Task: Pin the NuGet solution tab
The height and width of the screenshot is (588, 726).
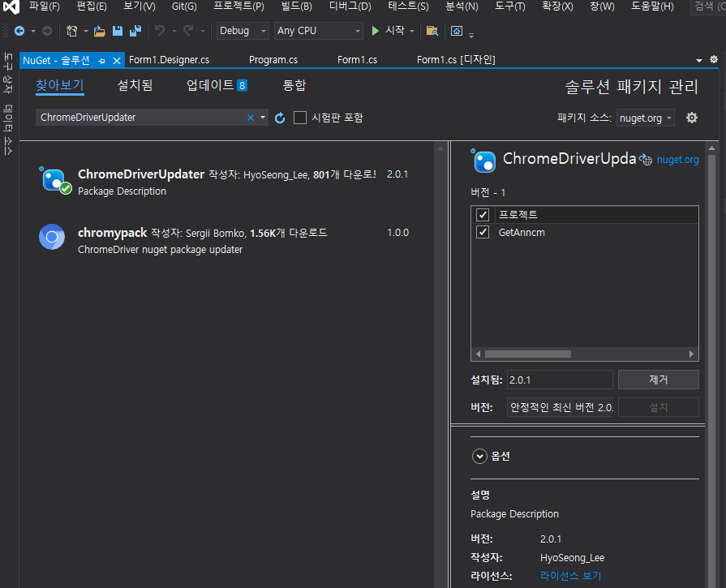Action: pyautogui.click(x=102, y=61)
